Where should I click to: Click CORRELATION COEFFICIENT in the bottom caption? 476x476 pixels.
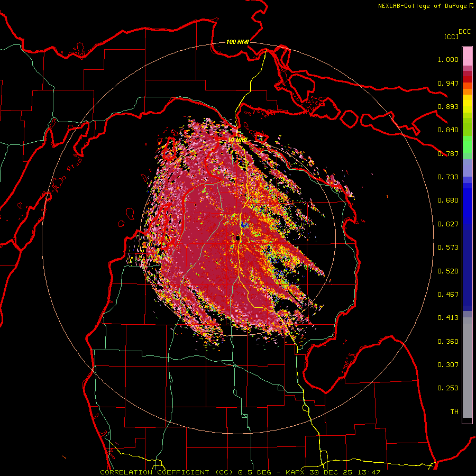click(x=154, y=472)
